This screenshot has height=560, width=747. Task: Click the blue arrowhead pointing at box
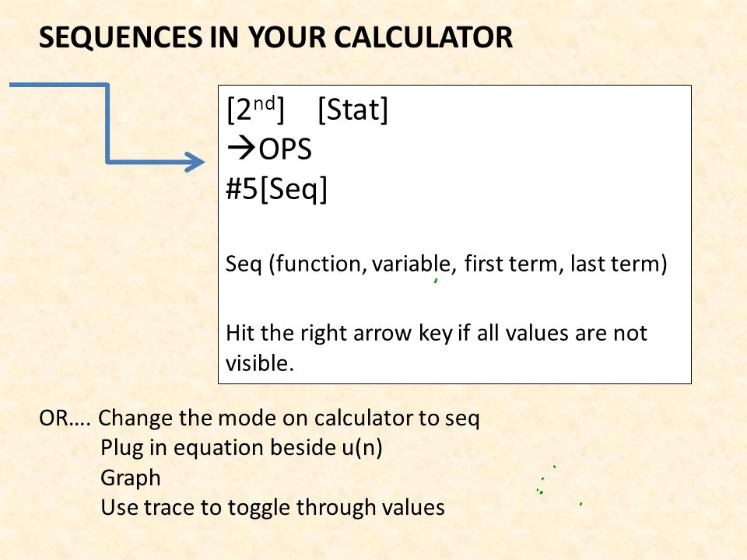tap(195, 162)
